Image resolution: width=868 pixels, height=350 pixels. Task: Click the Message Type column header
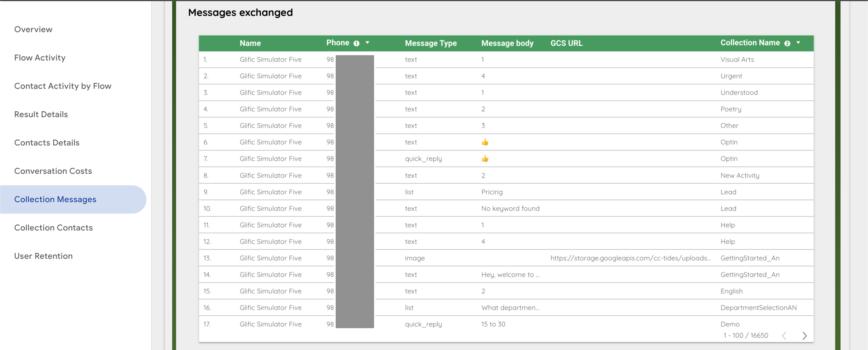coord(431,43)
